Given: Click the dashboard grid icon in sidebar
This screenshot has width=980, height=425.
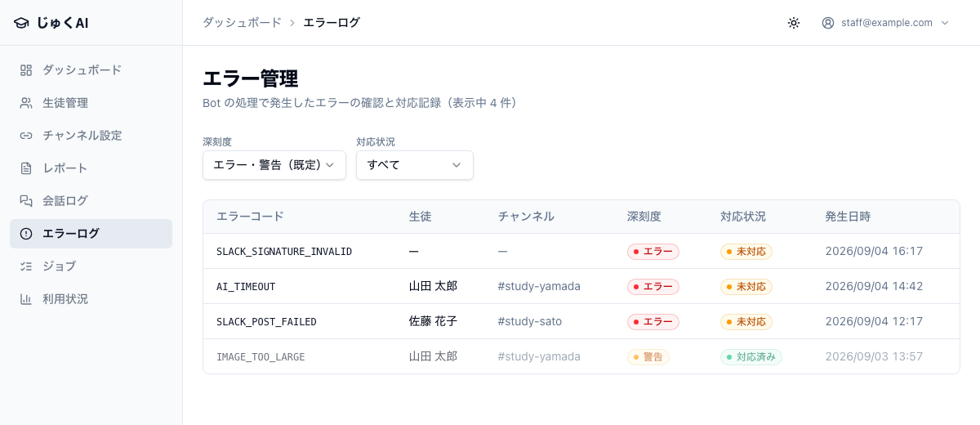Looking at the screenshot, I should pos(26,70).
